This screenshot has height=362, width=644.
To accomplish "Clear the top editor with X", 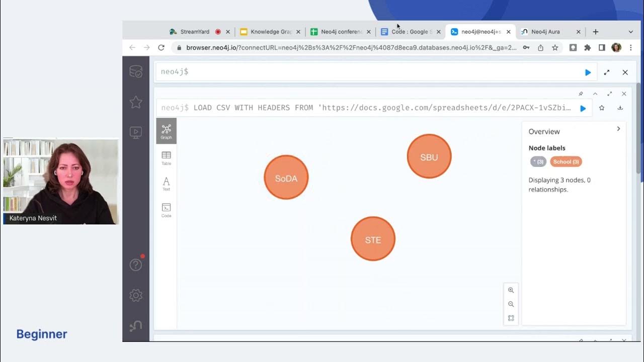I will click(x=625, y=72).
